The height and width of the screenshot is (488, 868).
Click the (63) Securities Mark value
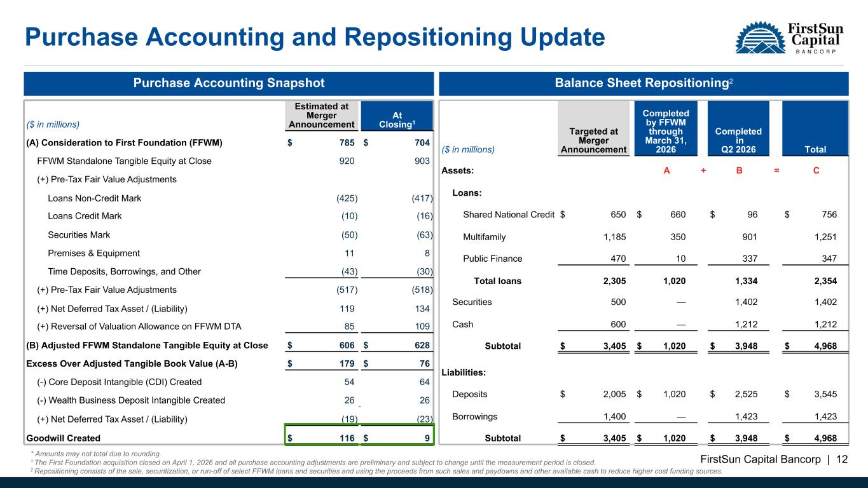pyautogui.click(x=424, y=234)
